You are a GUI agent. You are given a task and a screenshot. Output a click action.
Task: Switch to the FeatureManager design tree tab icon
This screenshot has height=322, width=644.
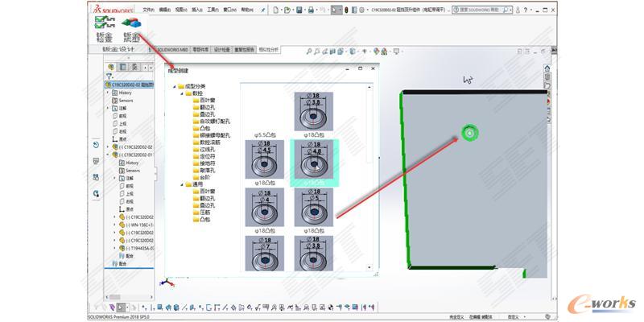click(x=111, y=67)
